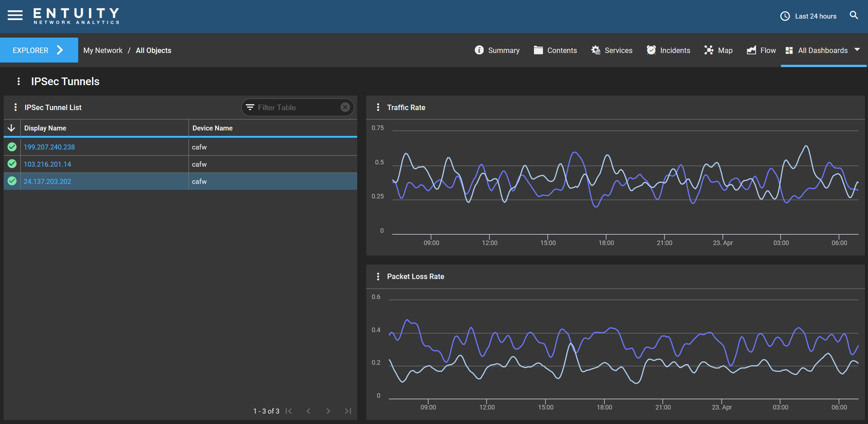Select cafw cell in 24.137.203.202 row
Viewport: 868px width, 424px height.
pos(272,182)
